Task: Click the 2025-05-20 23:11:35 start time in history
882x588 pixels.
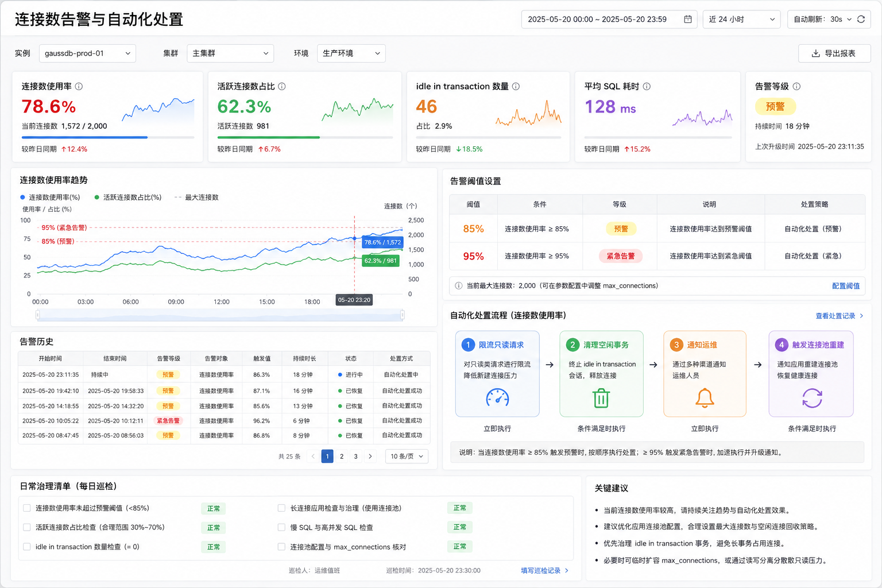Action: coord(51,375)
